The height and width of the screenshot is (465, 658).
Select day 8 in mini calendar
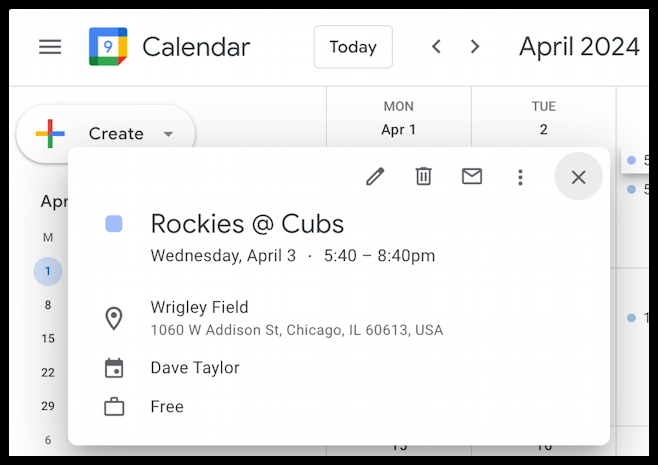point(48,305)
